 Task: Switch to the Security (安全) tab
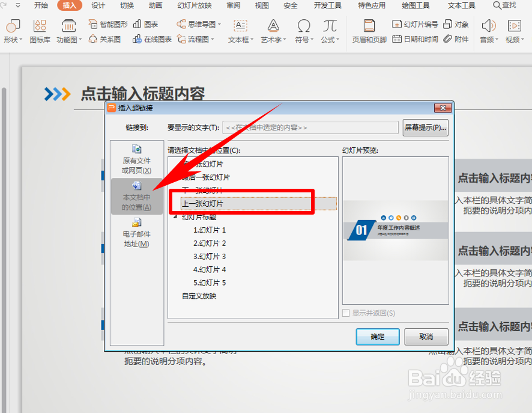tap(291, 5)
